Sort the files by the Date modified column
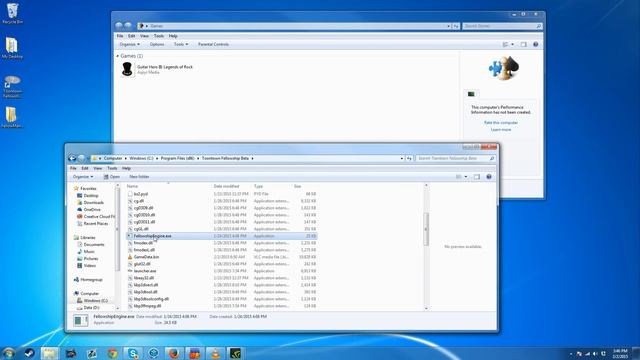The height and width of the screenshot is (360, 640). (231, 186)
